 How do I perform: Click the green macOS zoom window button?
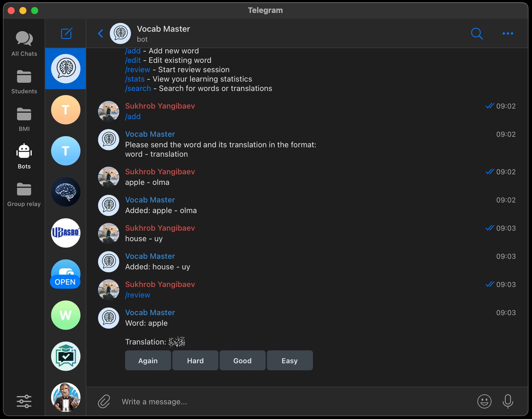(35, 11)
